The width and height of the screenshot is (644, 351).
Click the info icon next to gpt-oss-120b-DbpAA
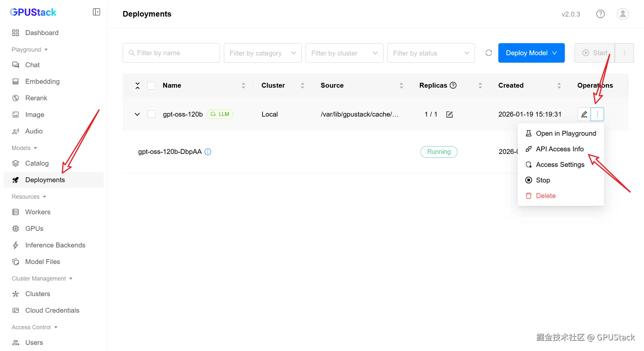208,152
